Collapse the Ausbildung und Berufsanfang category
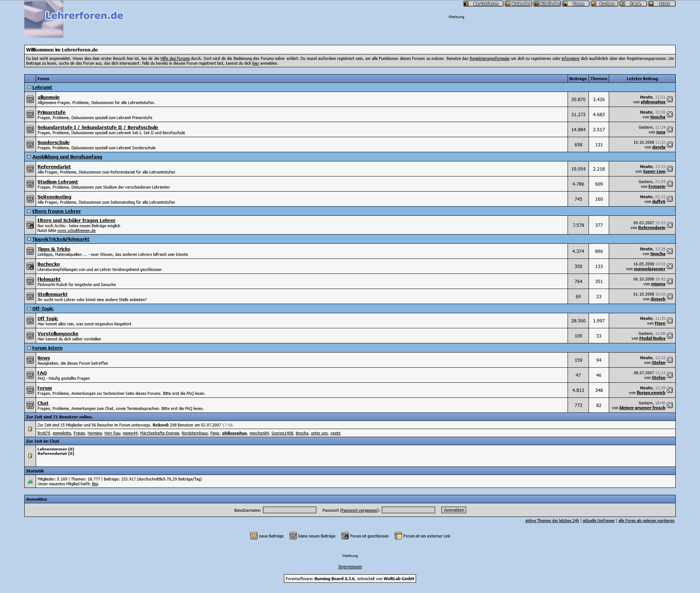Screen dimensions: 700x593 (x=29, y=157)
